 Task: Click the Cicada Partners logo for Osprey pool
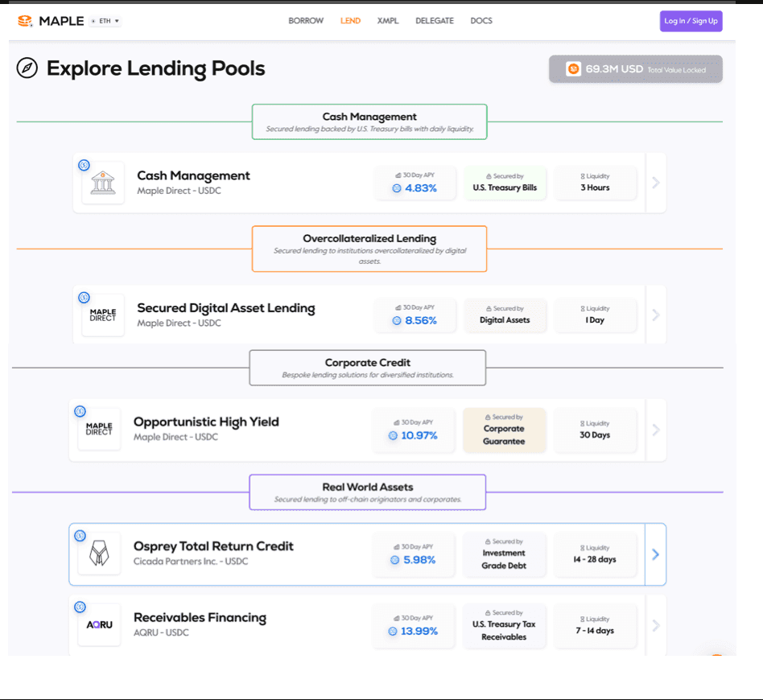point(99,554)
